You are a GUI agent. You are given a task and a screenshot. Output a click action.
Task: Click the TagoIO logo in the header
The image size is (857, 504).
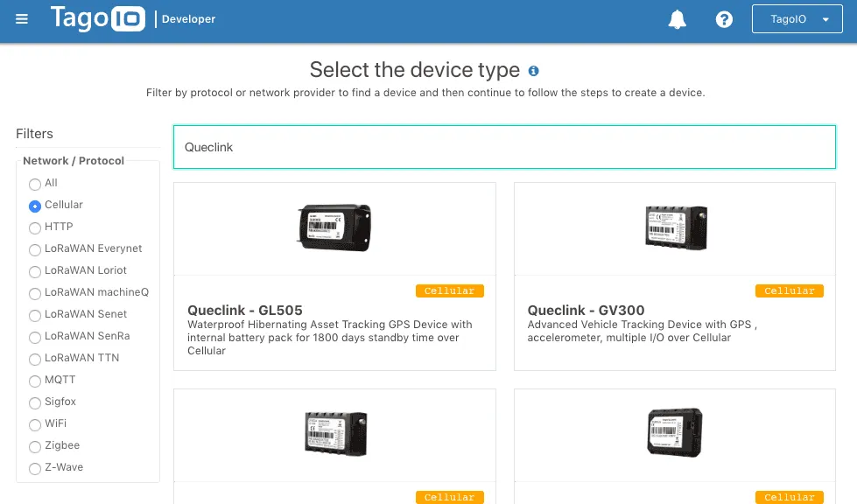[x=97, y=18]
